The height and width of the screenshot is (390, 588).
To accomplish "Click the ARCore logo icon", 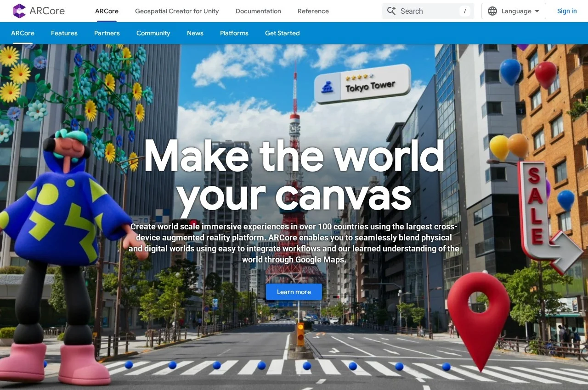I will tap(19, 11).
